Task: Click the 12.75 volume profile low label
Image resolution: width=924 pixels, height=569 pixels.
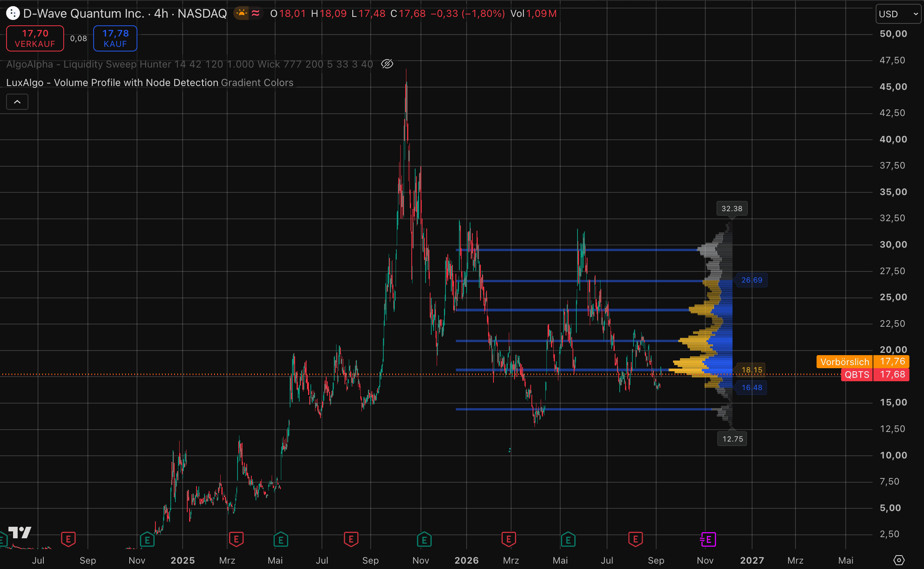Action: tap(733, 439)
